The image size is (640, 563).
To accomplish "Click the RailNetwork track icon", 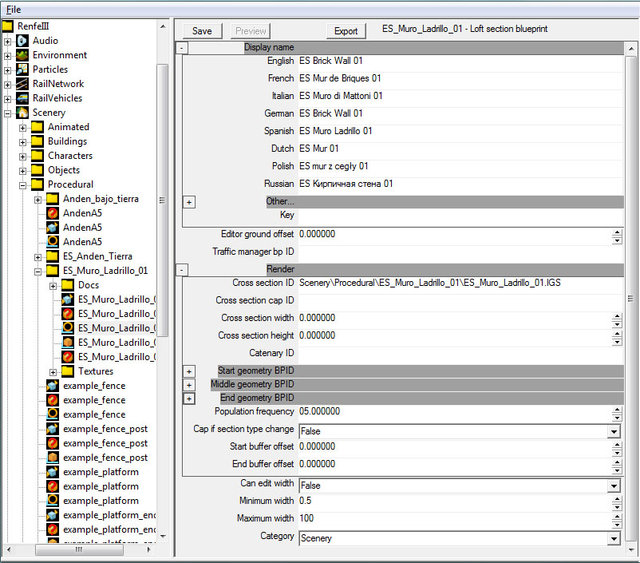I will pos(22,84).
